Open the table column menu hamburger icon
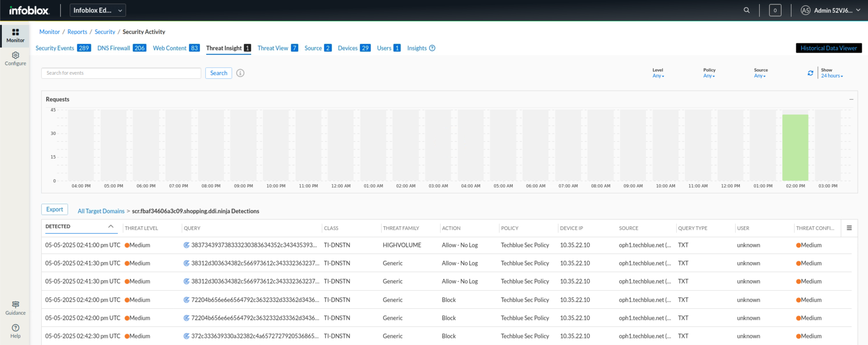The image size is (868, 345). pos(849,228)
